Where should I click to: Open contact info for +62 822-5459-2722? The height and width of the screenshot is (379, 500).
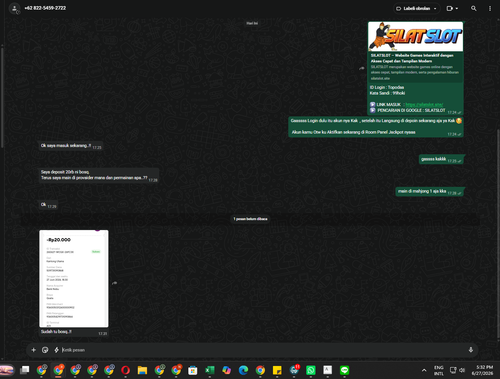tap(45, 8)
